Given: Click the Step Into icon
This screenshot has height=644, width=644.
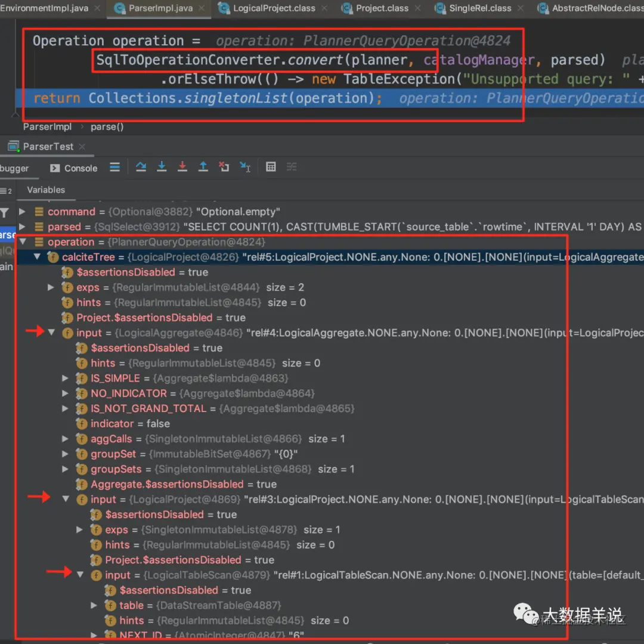Looking at the screenshot, I should [162, 167].
